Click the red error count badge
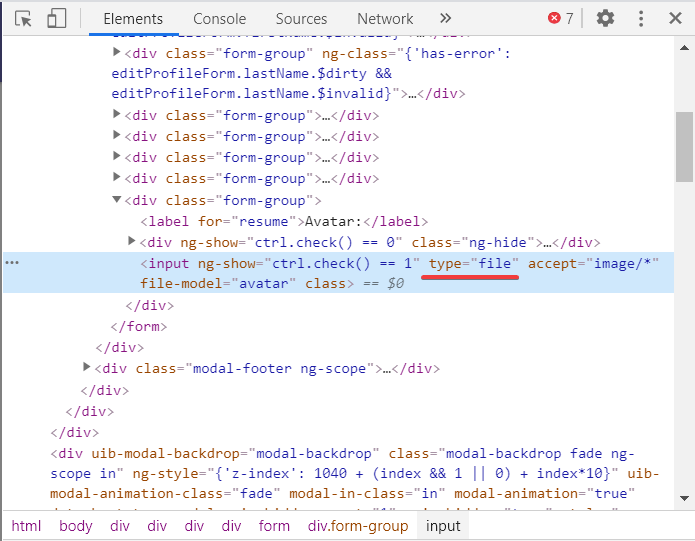The height and width of the screenshot is (541, 695). point(561,18)
